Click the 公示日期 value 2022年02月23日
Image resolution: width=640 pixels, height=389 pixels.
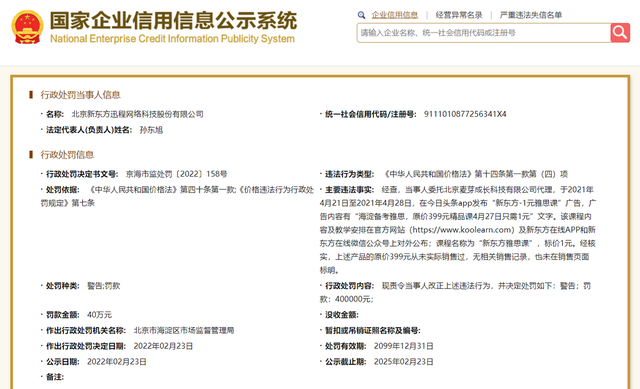click(x=117, y=362)
